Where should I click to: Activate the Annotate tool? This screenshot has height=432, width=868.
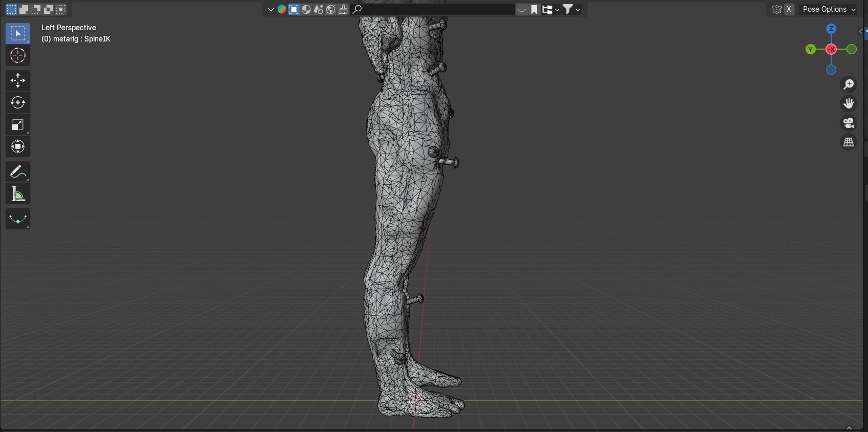pos(18,172)
